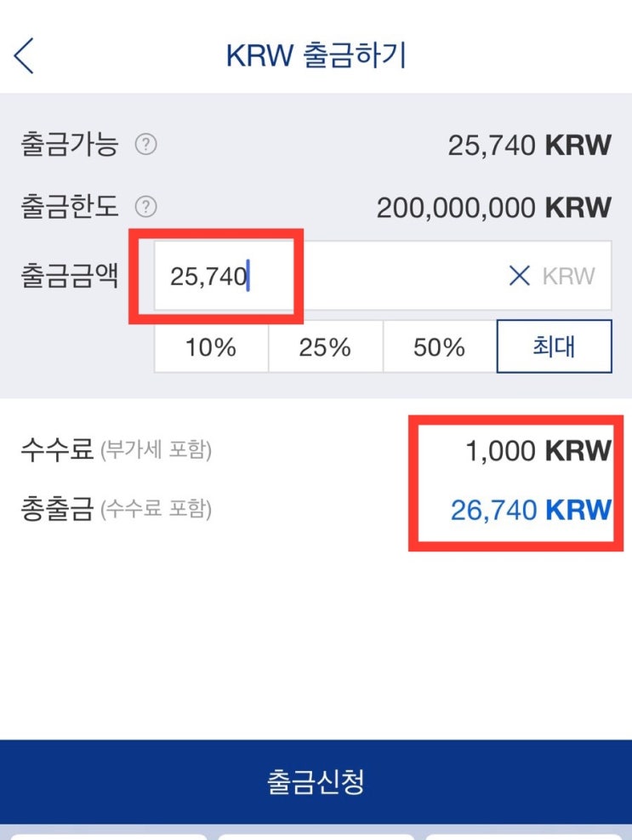Tap the 총출금 (수수료 포함) label
The height and width of the screenshot is (840, 632).
[116, 510]
